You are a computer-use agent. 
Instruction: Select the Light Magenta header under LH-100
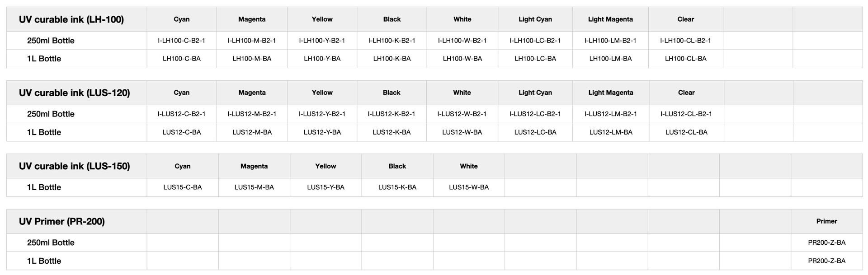pyautogui.click(x=610, y=19)
